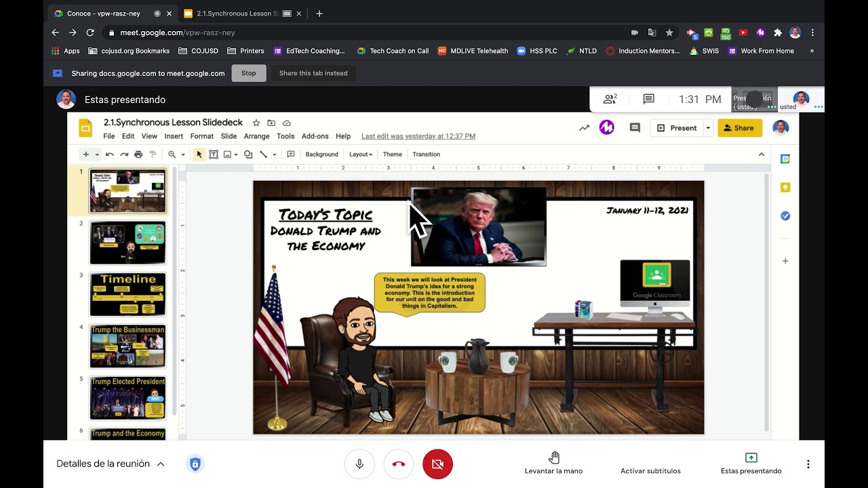Hang up the Meet call

tap(399, 464)
